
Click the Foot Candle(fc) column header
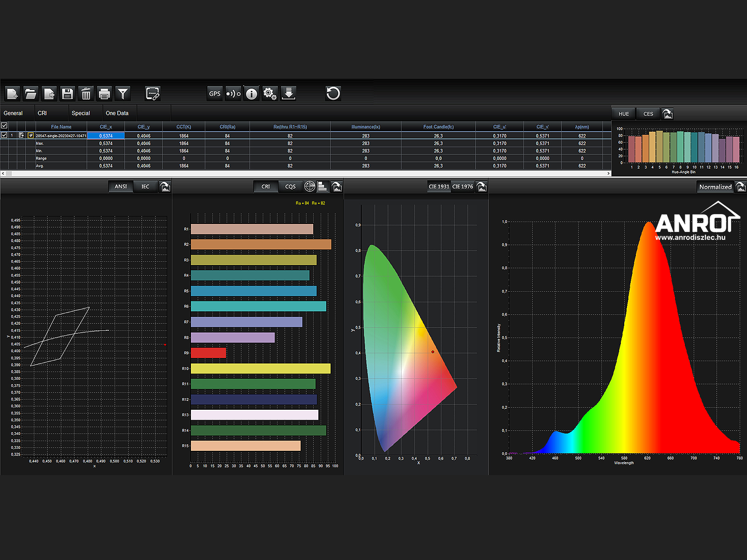point(438,126)
